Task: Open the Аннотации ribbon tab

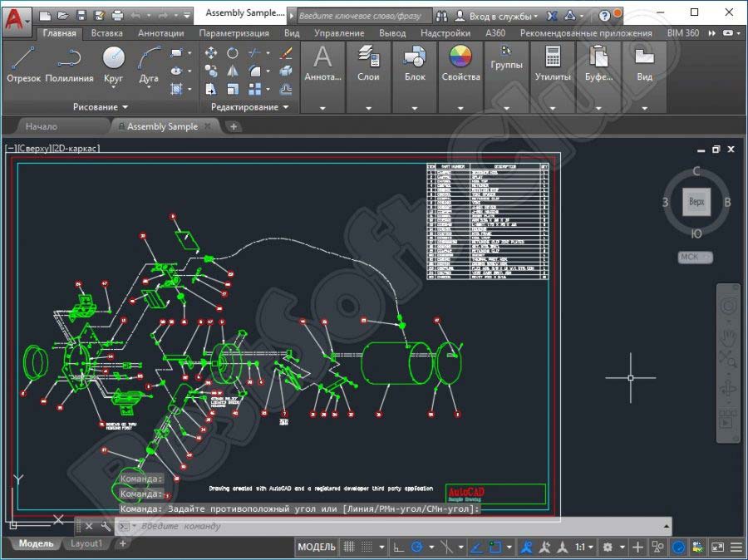Action: tap(160, 33)
